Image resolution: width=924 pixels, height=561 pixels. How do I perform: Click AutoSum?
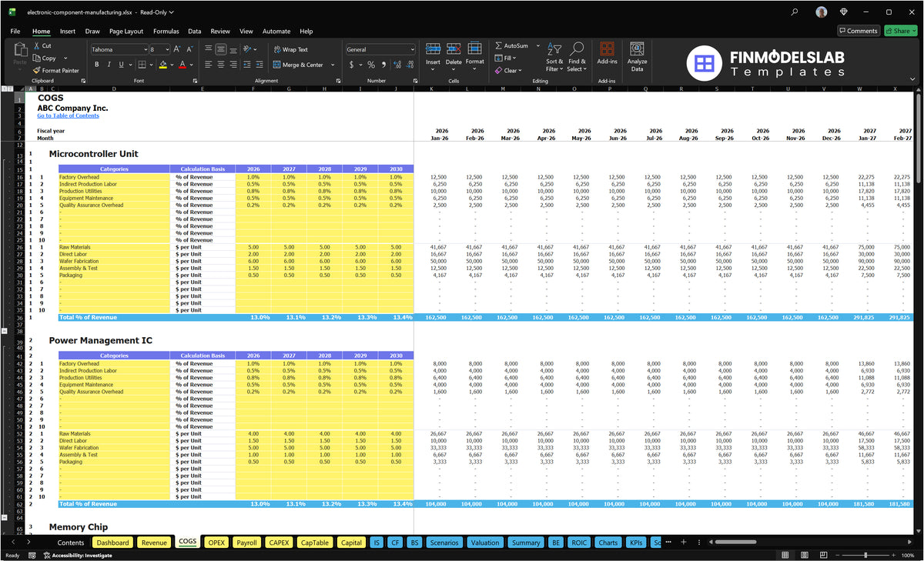click(512, 46)
